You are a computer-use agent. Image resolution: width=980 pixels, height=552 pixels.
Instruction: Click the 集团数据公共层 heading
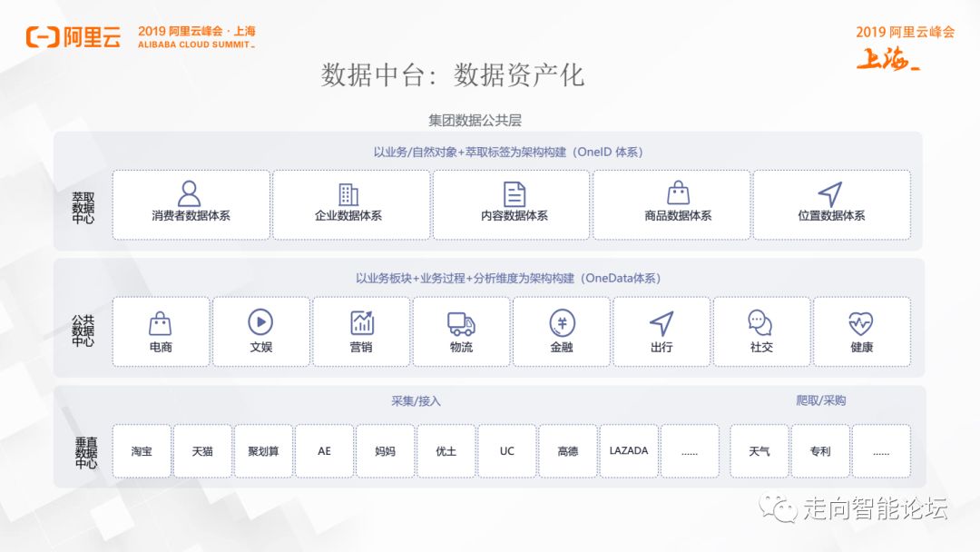pyautogui.click(x=475, y=120)
